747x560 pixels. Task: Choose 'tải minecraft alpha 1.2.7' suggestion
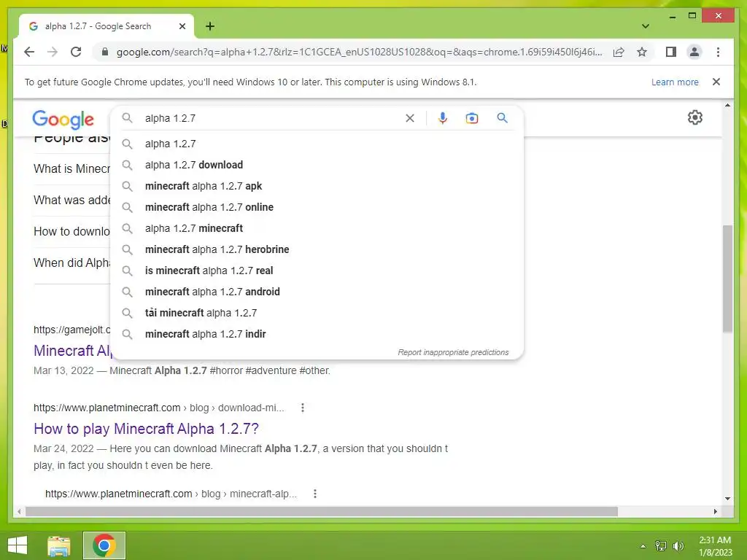[x=317, y=313]
